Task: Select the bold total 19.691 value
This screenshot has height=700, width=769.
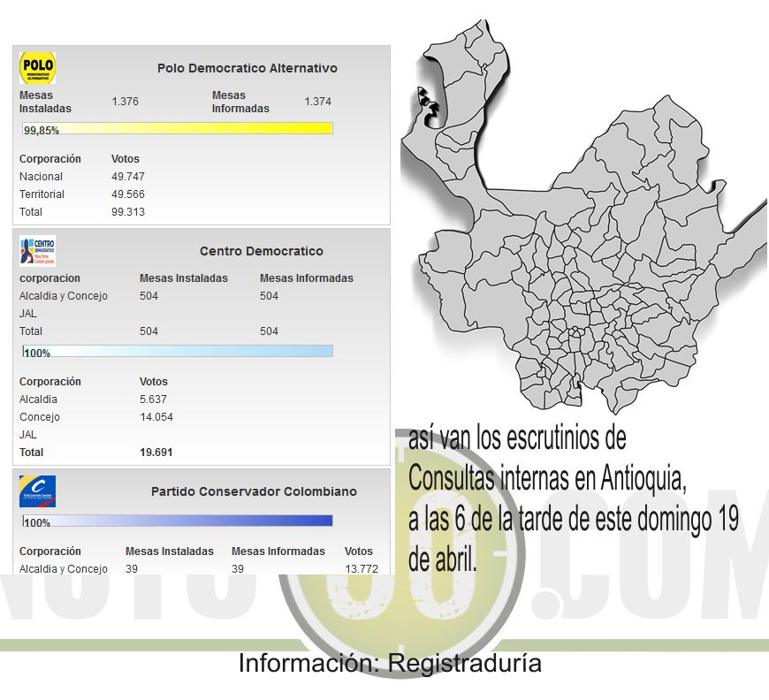Action: coord(156,453)
